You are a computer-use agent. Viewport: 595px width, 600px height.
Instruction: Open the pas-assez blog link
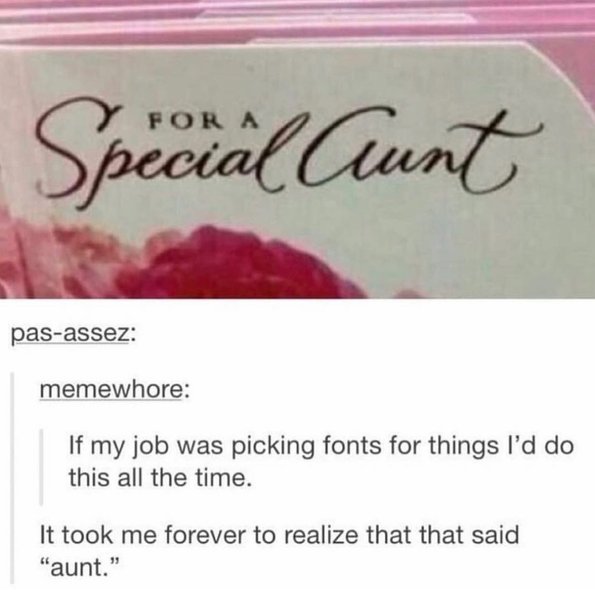click(70, 335)
